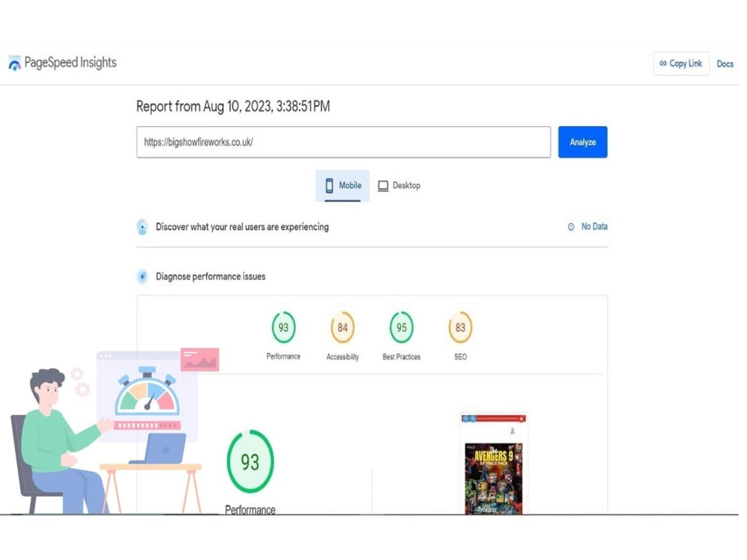This screenshot has width=747, height=560.
Task: Click the 84 Accessibility score gauge
Action: point(343,327)
